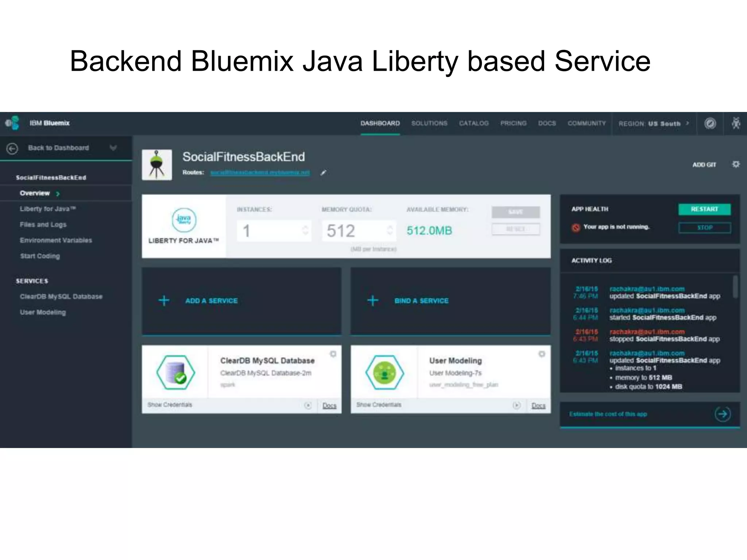This screenshot has width=747, height=560.
Task: Go to the PRICING page
Action: click(513, 123)
